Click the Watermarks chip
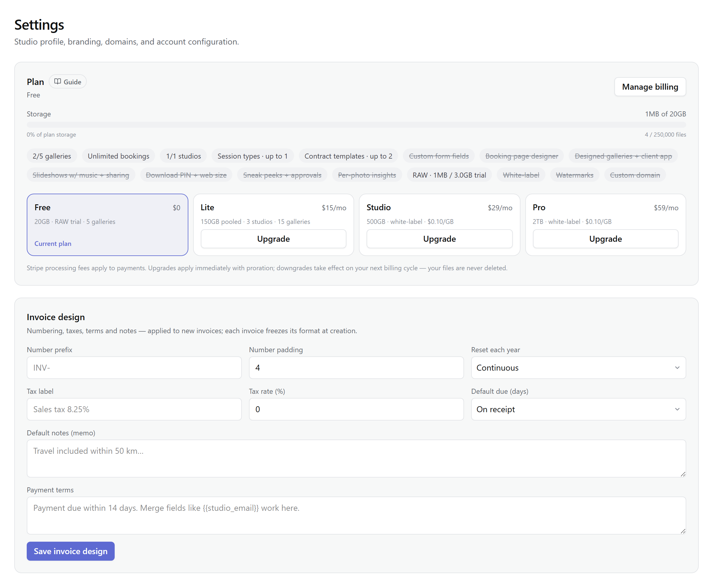Viewport: 713px width, 588px height. 574,175
